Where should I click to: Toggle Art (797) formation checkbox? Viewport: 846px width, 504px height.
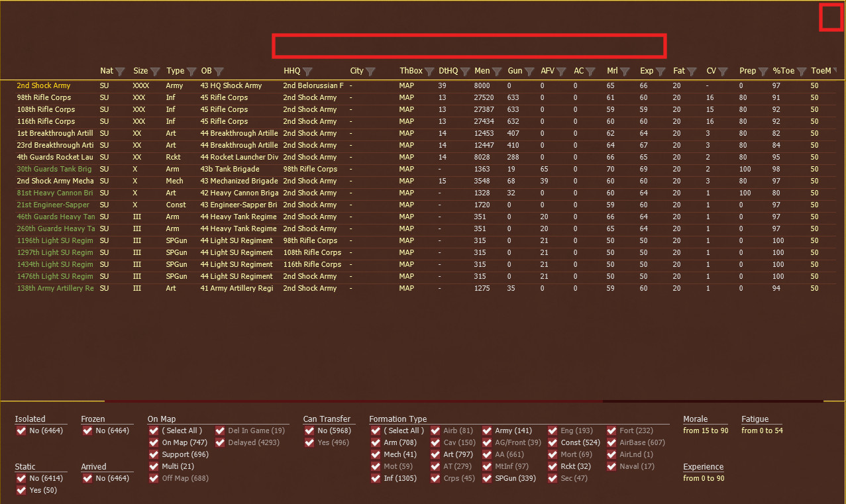coord(435,454)
